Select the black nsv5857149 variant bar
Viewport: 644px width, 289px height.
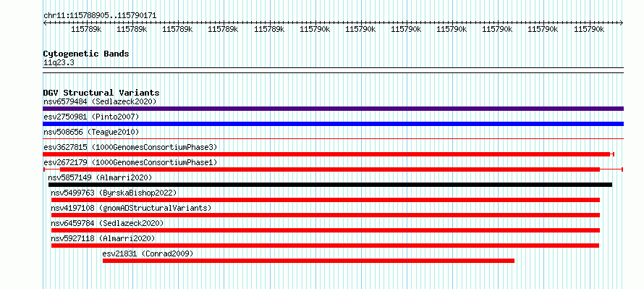pyautogui.click(x=330, y=185)
